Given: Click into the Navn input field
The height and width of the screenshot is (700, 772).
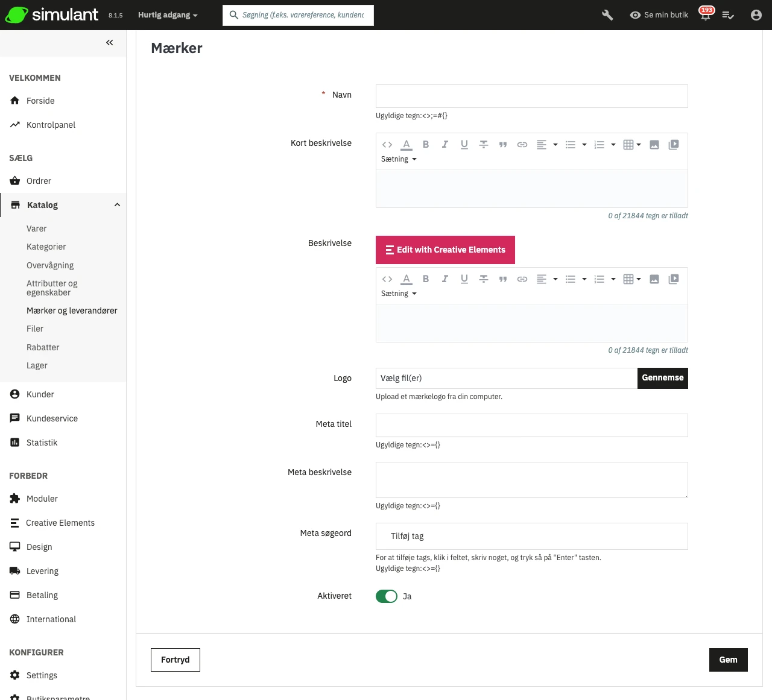Looking at the screenshot, I should 531,96.
